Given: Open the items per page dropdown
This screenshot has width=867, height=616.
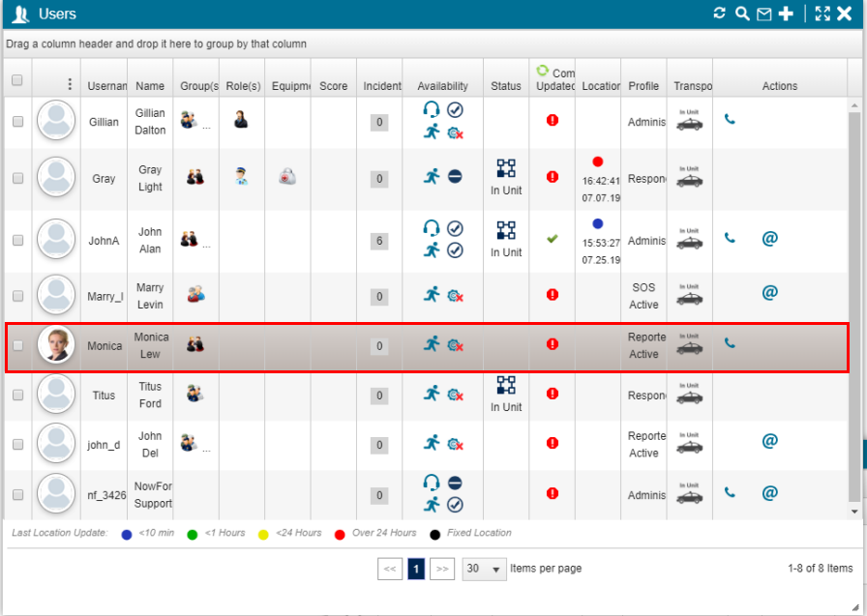Looking at the screenshot, I should click(x=484, y=569).
